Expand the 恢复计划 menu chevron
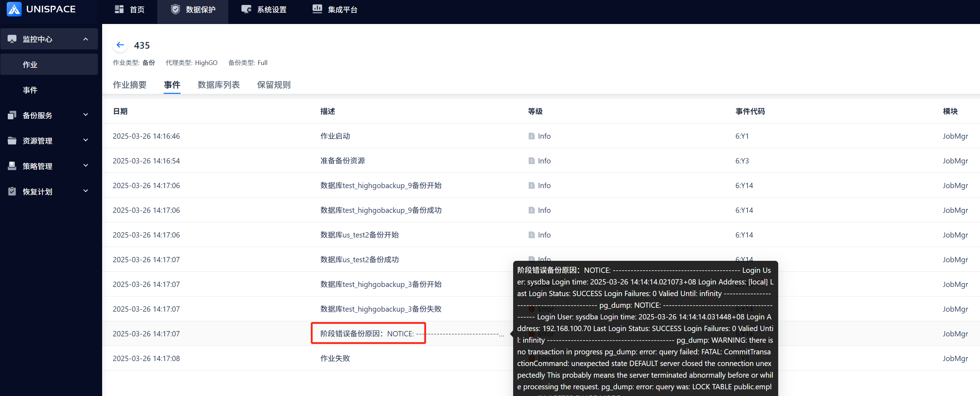 pos(86,191)
